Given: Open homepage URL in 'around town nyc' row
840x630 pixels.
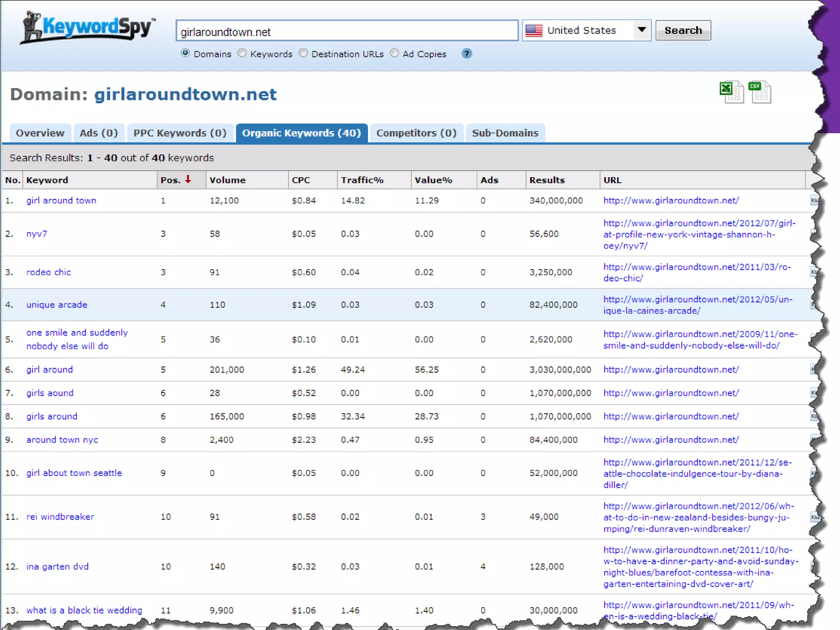Looking at the screenshot, I should 671,440.
